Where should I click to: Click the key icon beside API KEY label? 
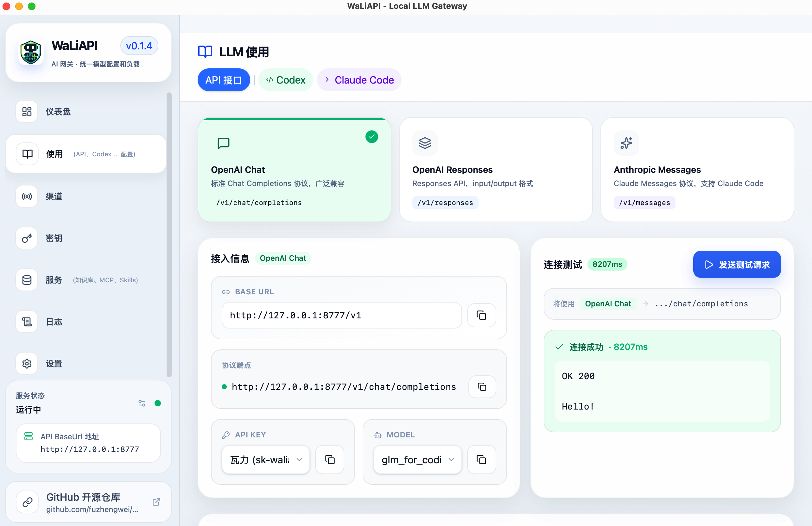225,435
